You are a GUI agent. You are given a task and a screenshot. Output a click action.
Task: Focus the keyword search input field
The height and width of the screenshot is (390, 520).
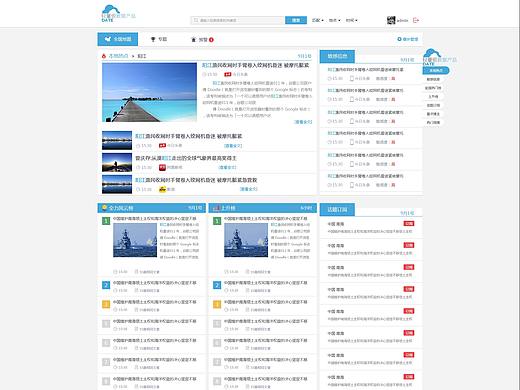(x=238, y=20)
